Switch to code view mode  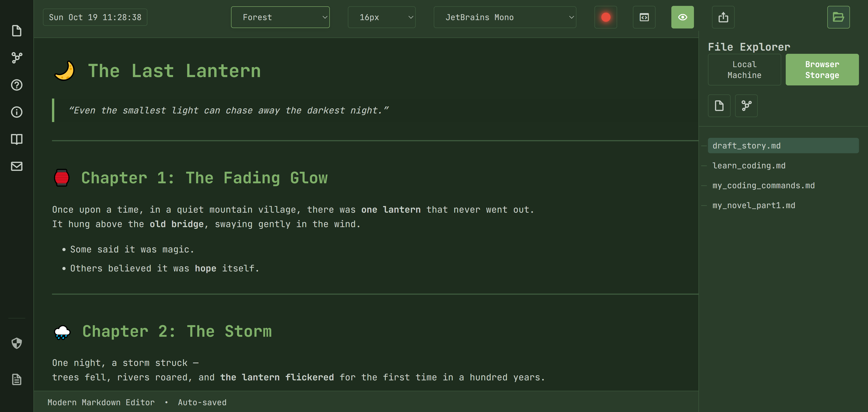coord(644,17)
